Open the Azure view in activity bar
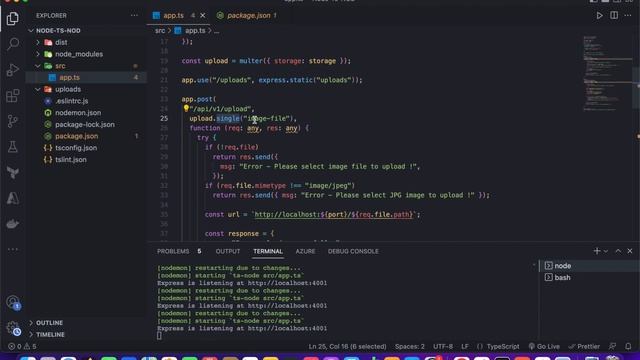 [13, 198]
